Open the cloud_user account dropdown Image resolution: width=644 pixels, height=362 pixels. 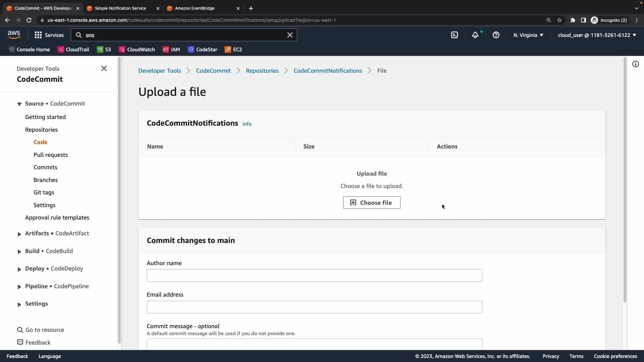point(597,35)
